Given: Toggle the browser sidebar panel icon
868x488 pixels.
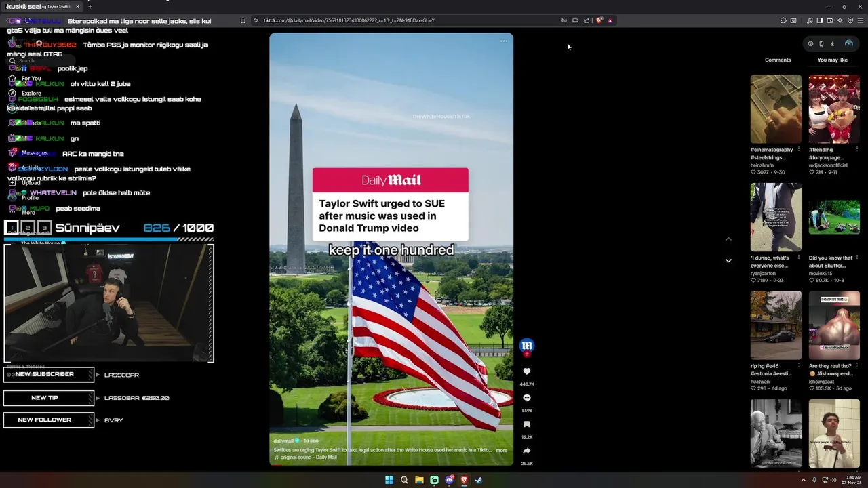Looking at the screenshot, I should tap(820, 20).
